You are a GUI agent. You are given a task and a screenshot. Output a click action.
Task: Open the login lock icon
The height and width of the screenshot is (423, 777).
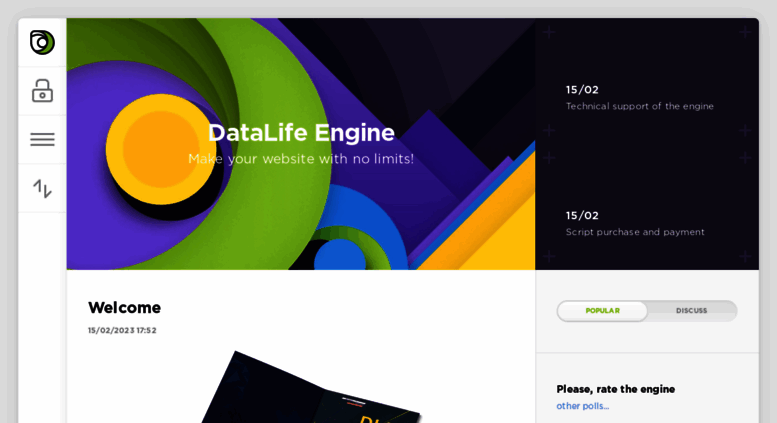click(x=42, y=91)
